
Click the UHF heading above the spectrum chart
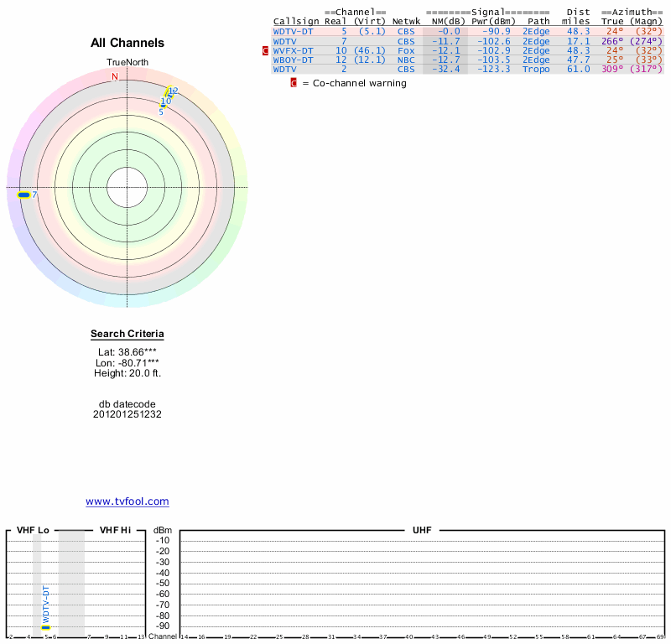421,530
